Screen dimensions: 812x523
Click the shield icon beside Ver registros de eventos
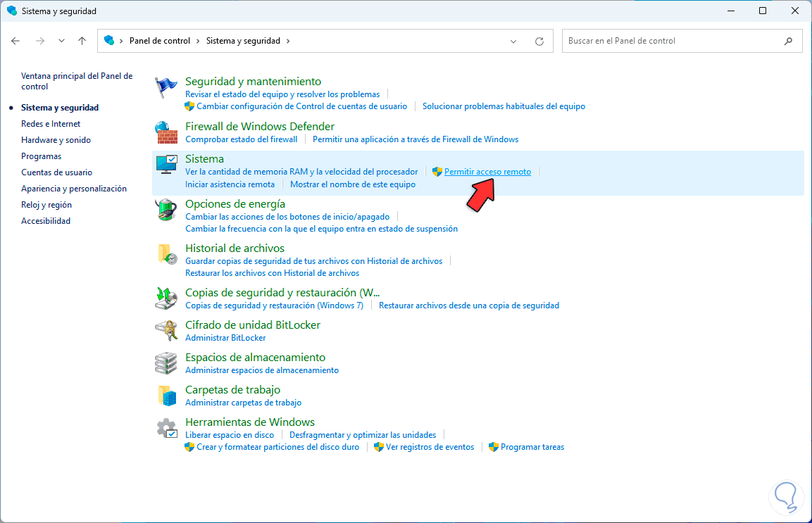coord(379,447)
